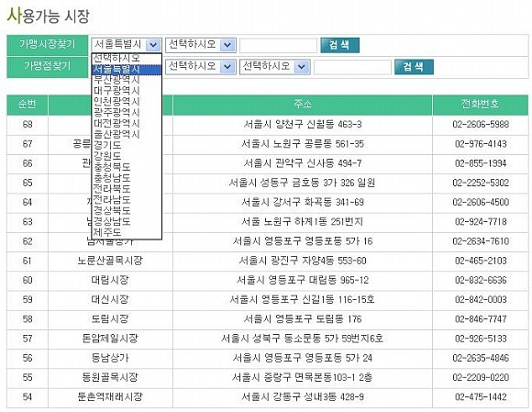Click the 사용가능 시장 page heading
Viewport: 532px width, 412px height.
click(x=49, y=16)
